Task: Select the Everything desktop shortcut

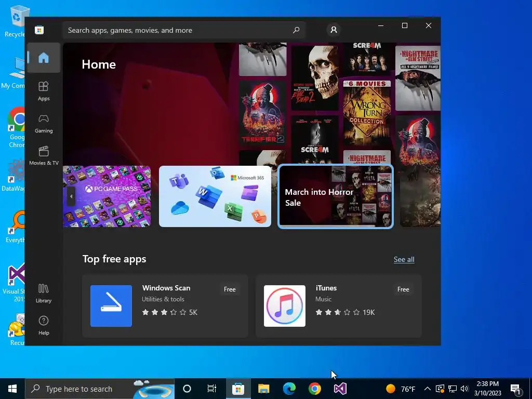Action: point(15,227)
